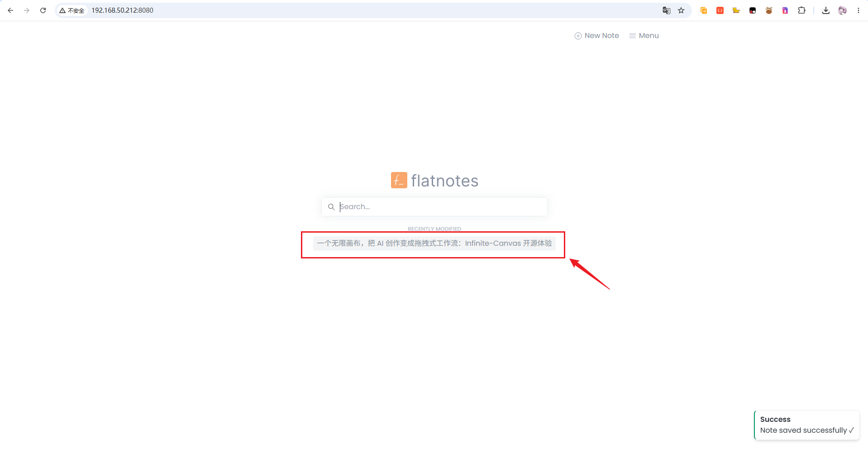Click the flatnotes logo
The width and height of the screenshot is (868, 449).
point(434,181)
